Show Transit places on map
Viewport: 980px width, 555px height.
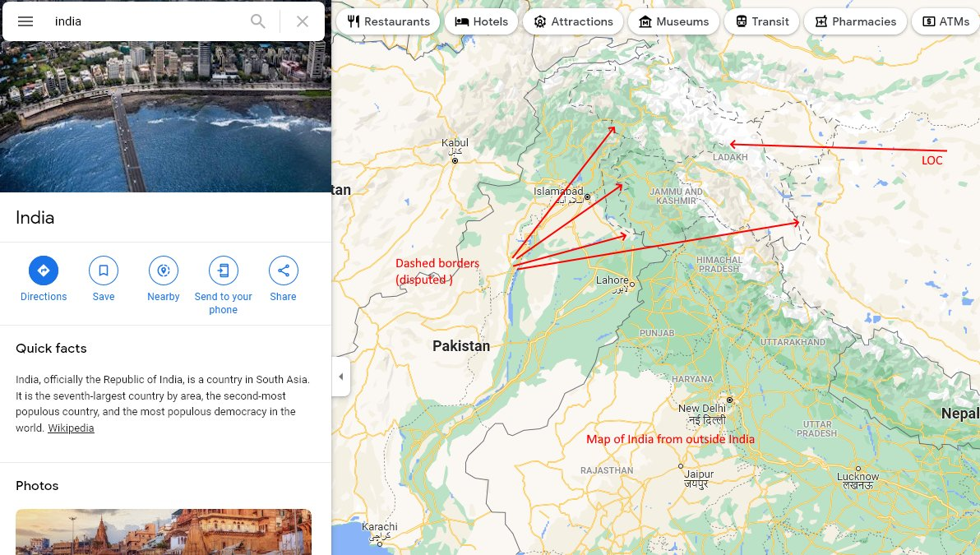pos(762,21)
